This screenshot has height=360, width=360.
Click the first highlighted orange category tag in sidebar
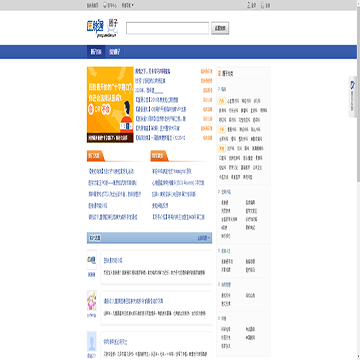[x=222, y=101]
